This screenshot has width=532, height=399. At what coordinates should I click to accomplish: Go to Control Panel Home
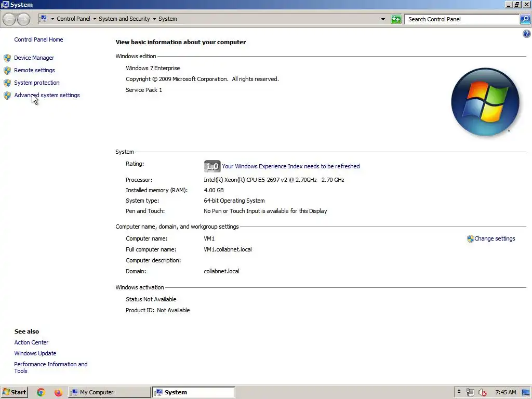38,39
